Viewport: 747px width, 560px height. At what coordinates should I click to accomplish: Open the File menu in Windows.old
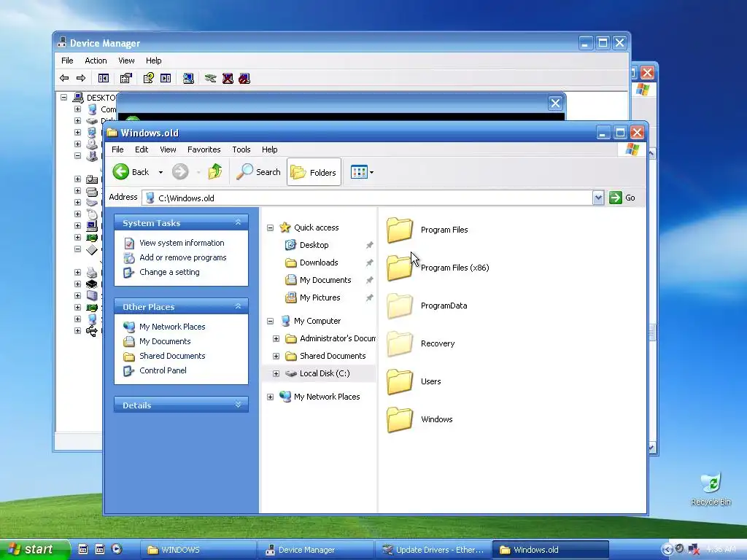pos(117,149)
